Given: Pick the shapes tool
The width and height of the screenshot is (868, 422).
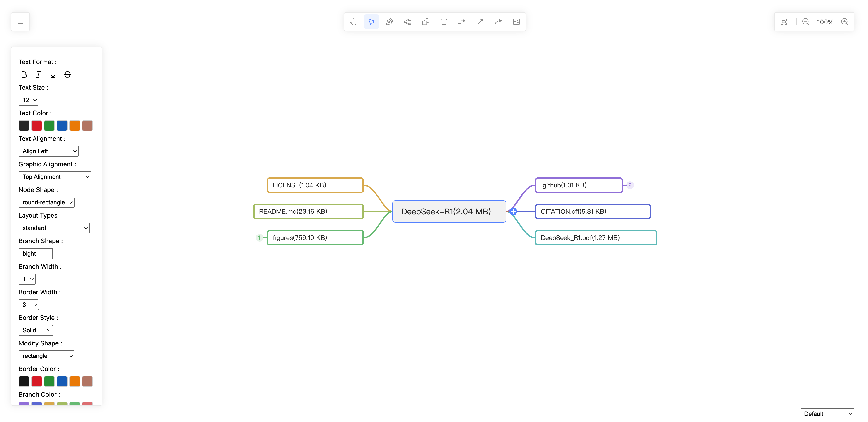Looking at the screenshot, I should 426,22.
